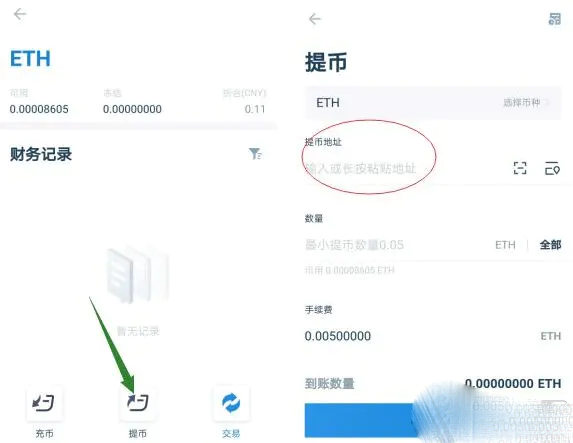Select the ETH currency row
The image size is (573, 443).
point(433,103)
